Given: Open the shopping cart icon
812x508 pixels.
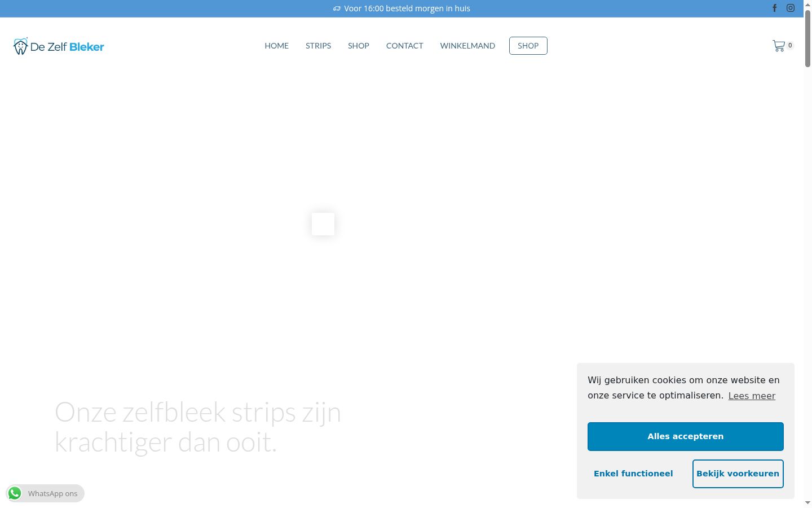Looking at the screenshot, I should tap(779, 46).
